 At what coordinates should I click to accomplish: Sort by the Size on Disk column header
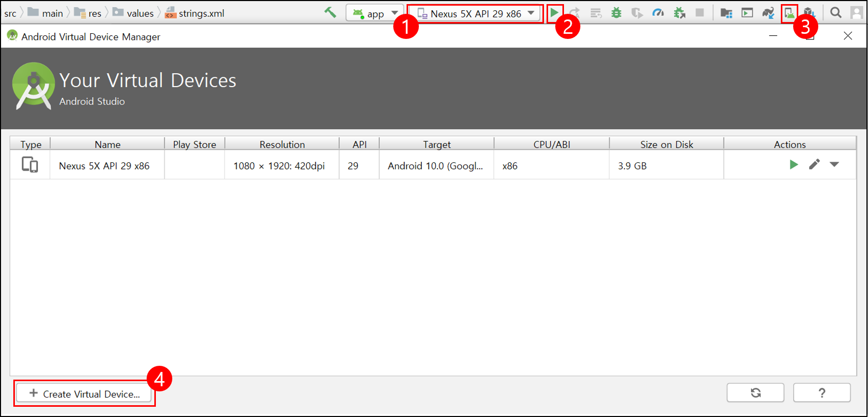click(x=667, y=144)
